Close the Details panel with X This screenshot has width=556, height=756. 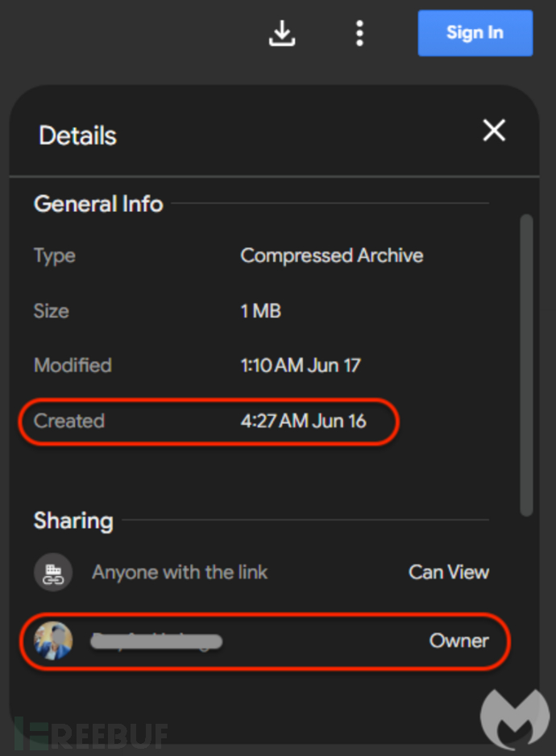493,131
